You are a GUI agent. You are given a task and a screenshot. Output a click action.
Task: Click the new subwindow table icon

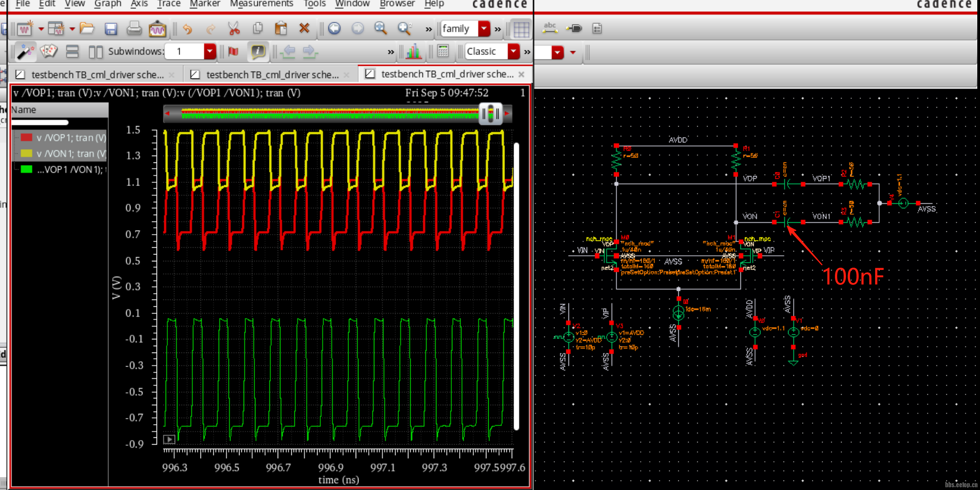pos(56,29)
